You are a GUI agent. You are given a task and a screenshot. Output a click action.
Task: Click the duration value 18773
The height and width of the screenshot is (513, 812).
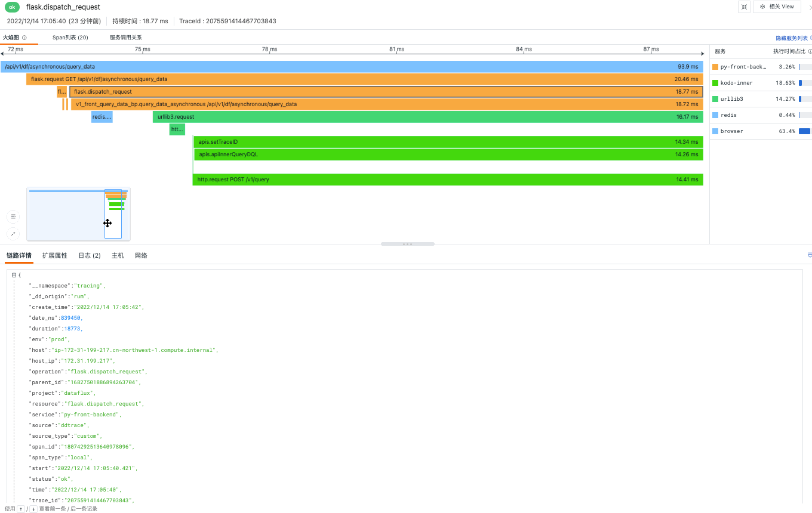click(x=72, y=329)
